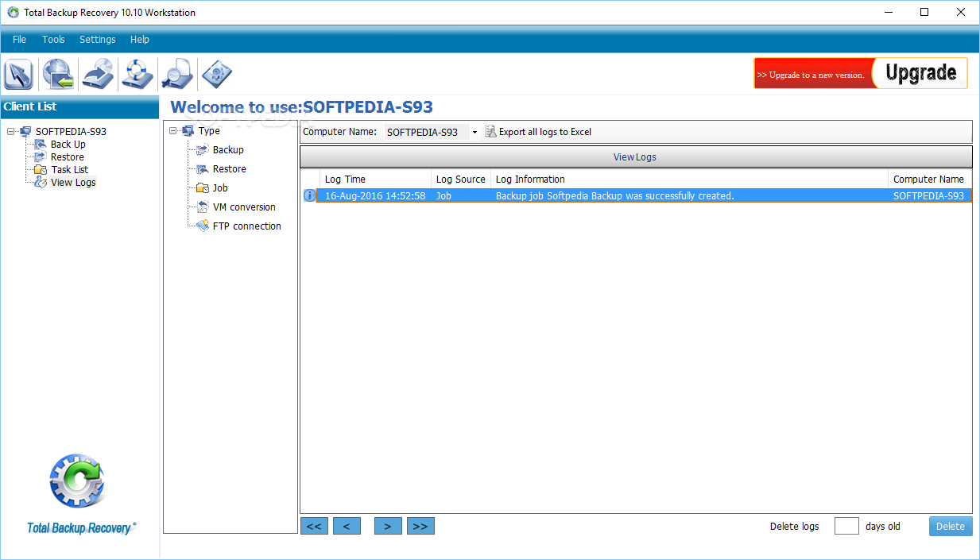
Task: Click the magnifier over document toolbar icon
Action: pos(176,75)
